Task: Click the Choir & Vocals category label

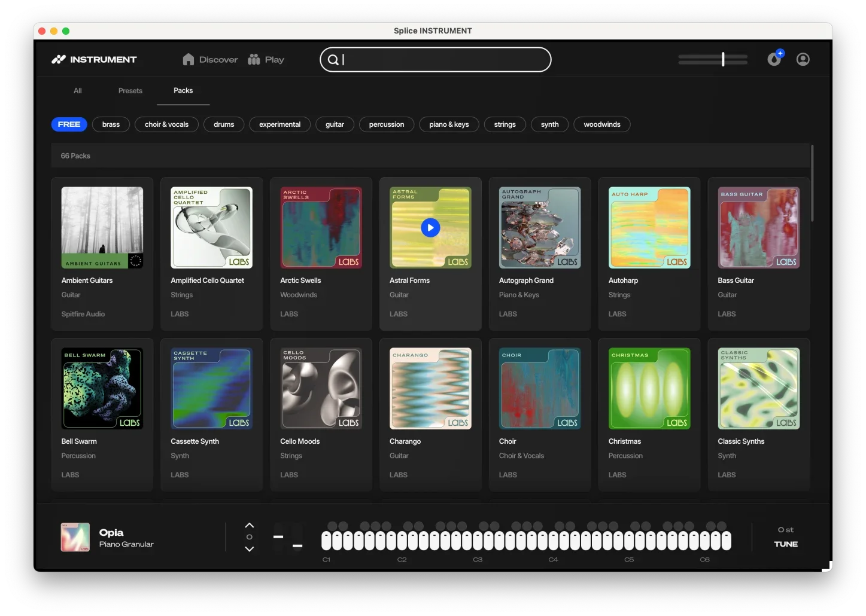Action: (x=521, y=456)
